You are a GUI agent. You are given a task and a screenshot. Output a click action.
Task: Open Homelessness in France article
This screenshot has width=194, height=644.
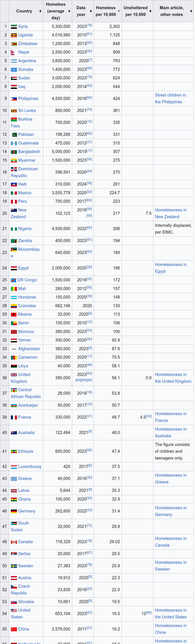pos(171,417)
